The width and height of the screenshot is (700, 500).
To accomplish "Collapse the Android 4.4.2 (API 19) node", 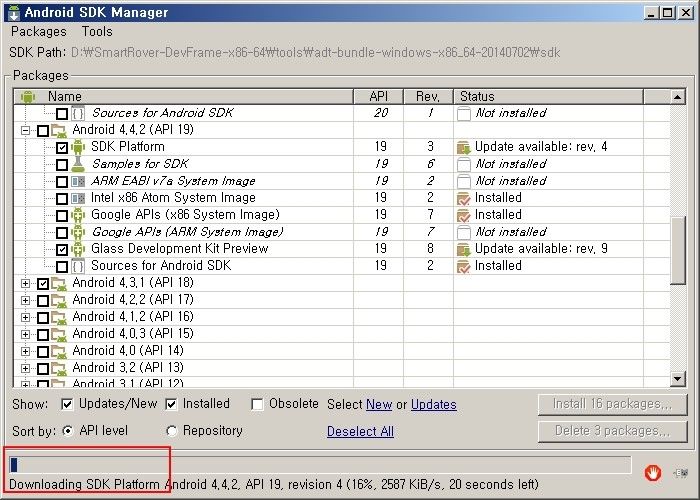I will pyautogui.click(x=25, y=131).
